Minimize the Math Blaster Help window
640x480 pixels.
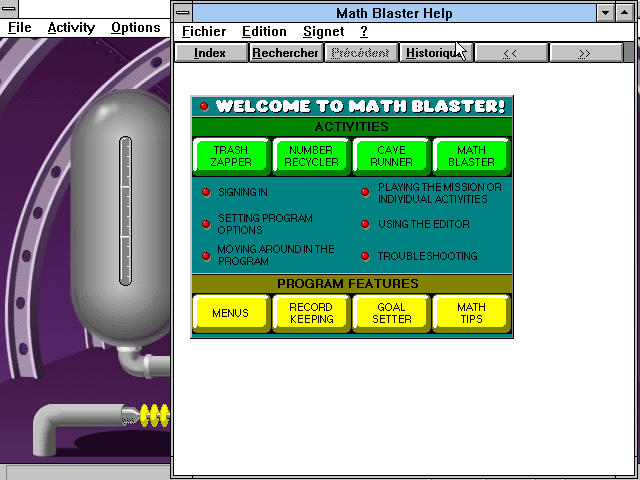coord(605,13)
